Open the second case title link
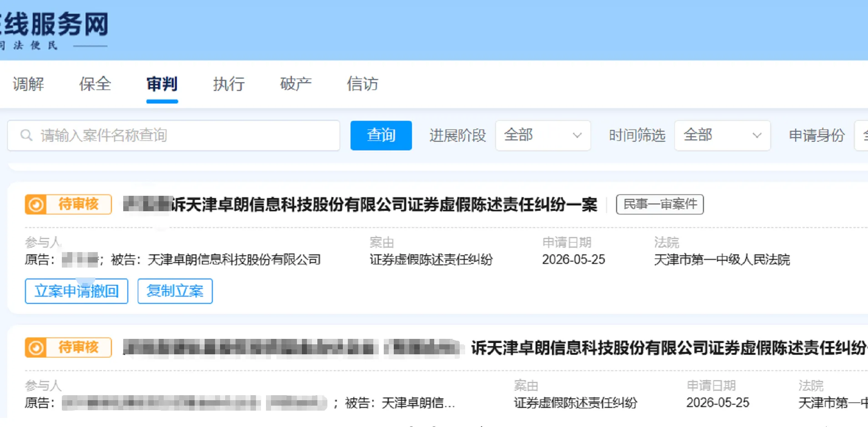Viewport: 868px width, 427px height. tap(495, 348)
